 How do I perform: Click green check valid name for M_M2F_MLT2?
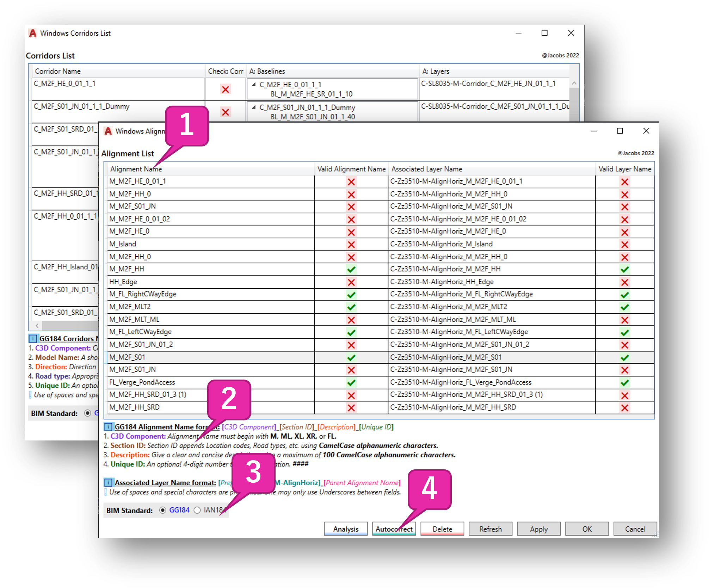[351, 307]
